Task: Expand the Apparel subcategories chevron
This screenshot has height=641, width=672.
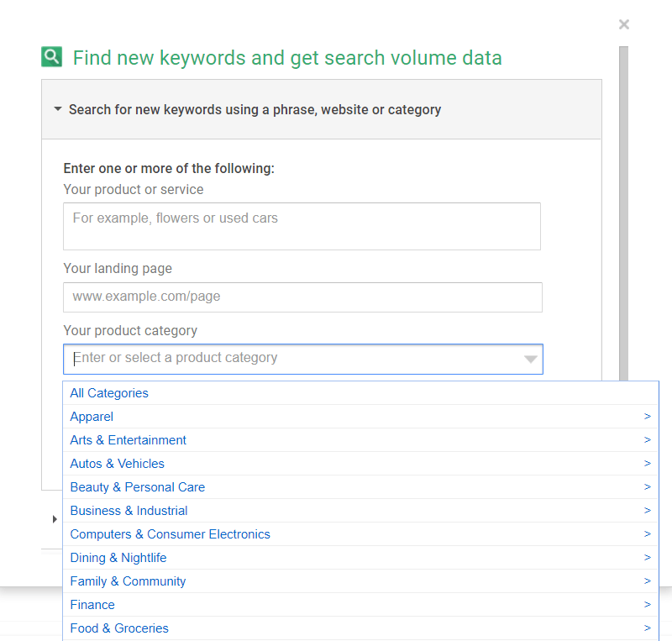Action: click(647, 416)
